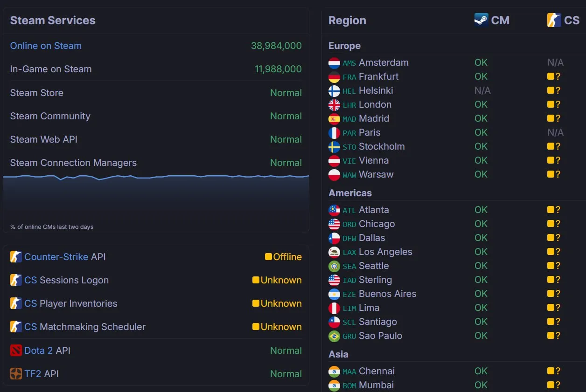Click the Steam CM column header icon

point(481,20)
